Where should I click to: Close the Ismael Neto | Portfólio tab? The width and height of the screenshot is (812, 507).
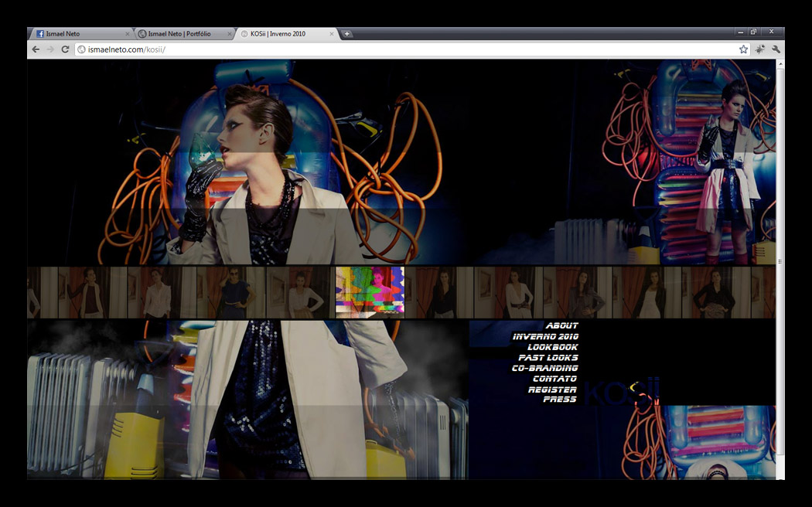point(230,34)
